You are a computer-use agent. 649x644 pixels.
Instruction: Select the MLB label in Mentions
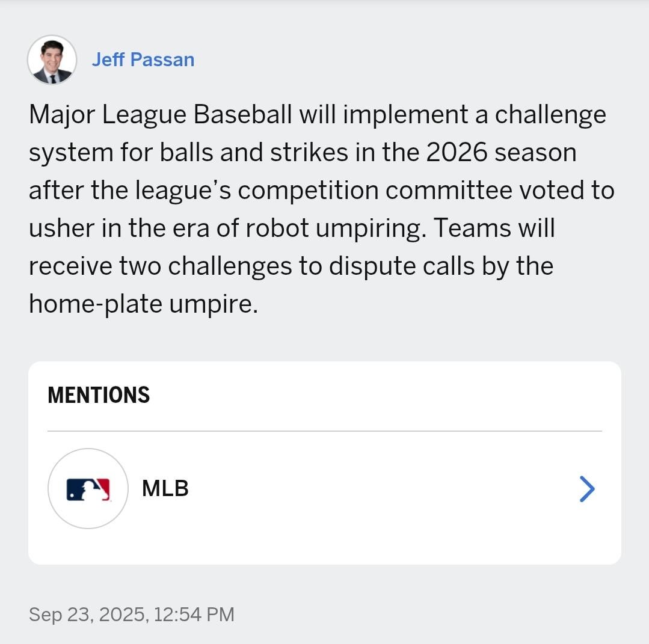pyautogui.click(x=165, y=488)
